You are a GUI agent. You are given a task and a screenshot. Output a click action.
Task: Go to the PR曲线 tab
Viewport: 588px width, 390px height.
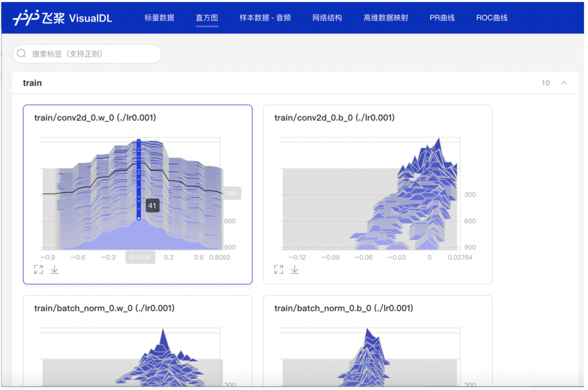point(442,17)
